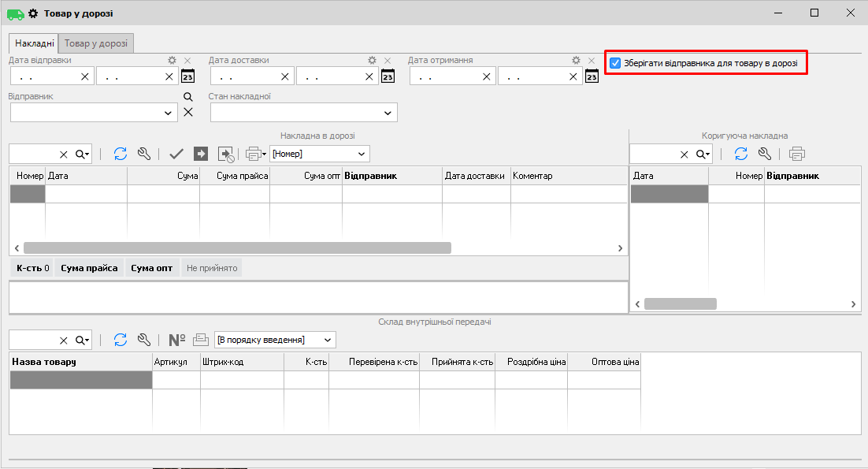Click horizontal scrollbar of Накладна в дорозі table
Viewport: 868px width, 469px height.
pos(236,248)
